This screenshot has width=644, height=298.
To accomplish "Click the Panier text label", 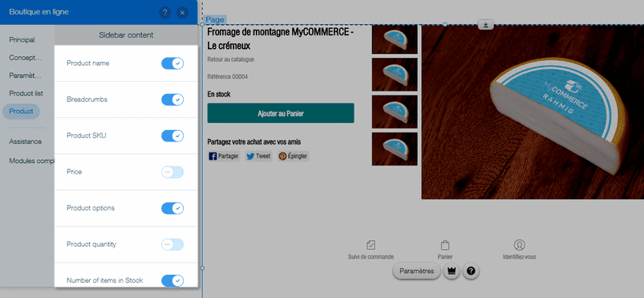I will pos(445,257).
